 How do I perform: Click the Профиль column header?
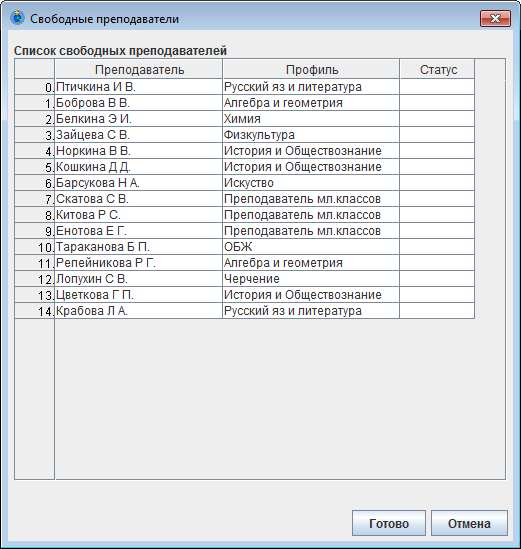311,69
